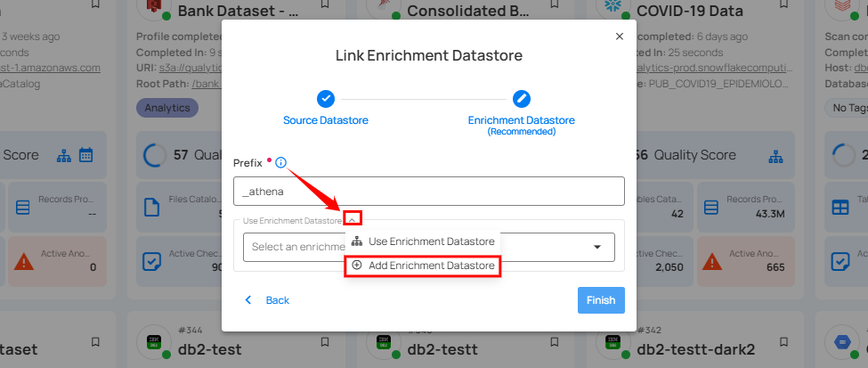The image size is (868, 368).
Task: Click the Records Profiled icon showing --
Action: click(22, 208)
